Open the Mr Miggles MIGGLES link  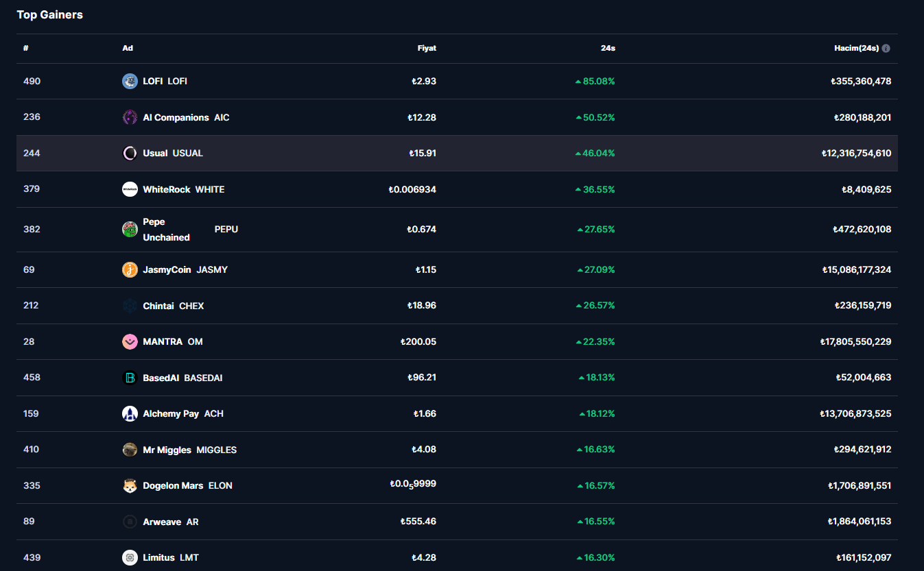point(189,450)
